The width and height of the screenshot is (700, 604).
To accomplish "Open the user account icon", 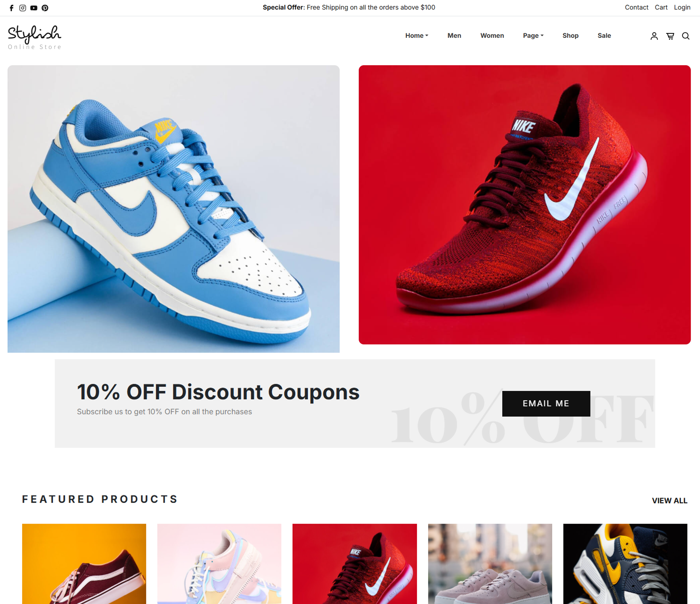I will pos(654,36).
